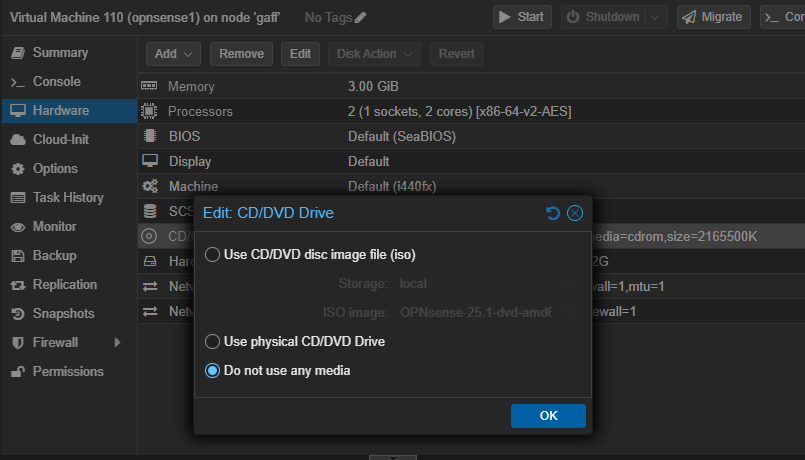Close the Edit CD/DVD Drive dialog
The image size is (805, 460).
(x=574, y=213)
